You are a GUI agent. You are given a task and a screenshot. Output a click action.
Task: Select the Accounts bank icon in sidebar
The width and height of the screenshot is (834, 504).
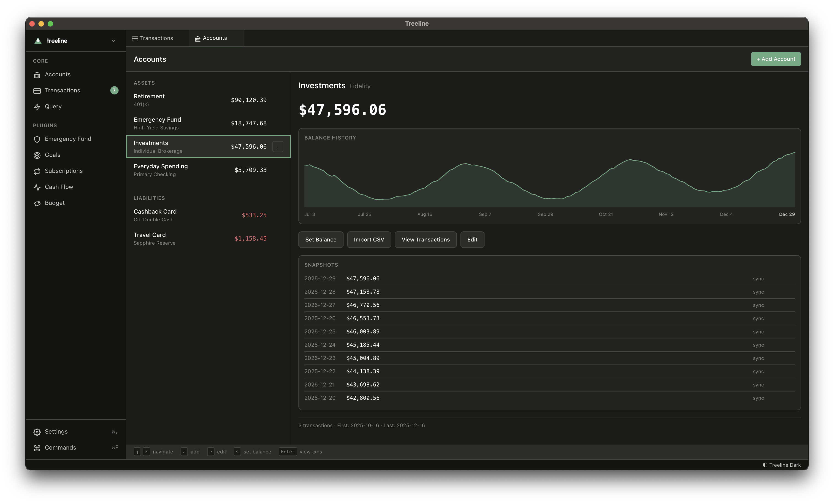point(37,74)
